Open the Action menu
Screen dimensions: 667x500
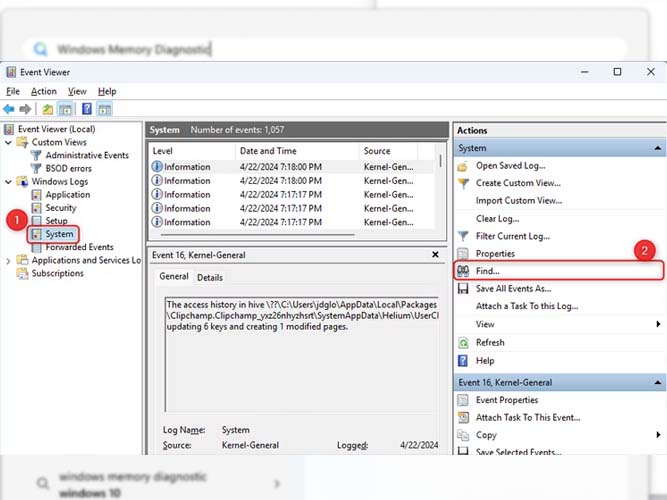[x=44, y=91]
